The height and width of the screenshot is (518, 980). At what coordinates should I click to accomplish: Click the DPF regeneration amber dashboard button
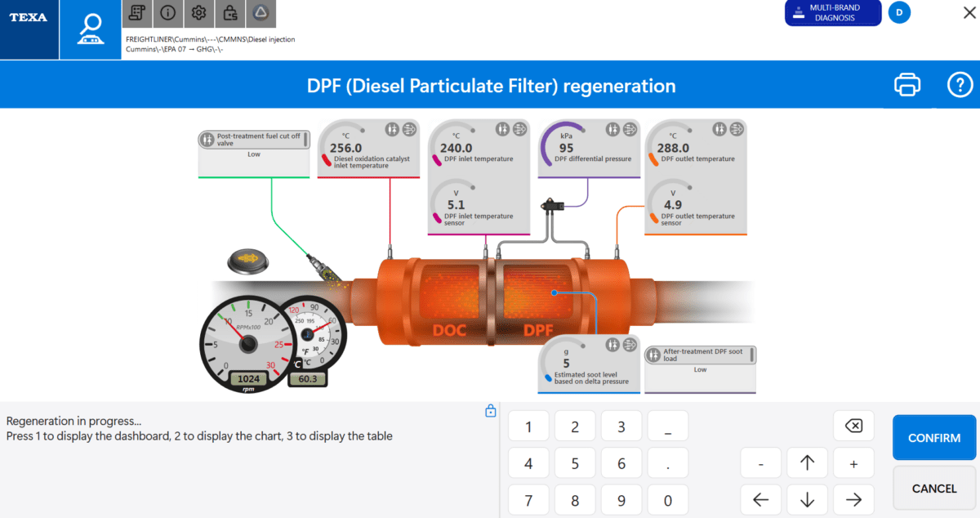click(248, 261)
